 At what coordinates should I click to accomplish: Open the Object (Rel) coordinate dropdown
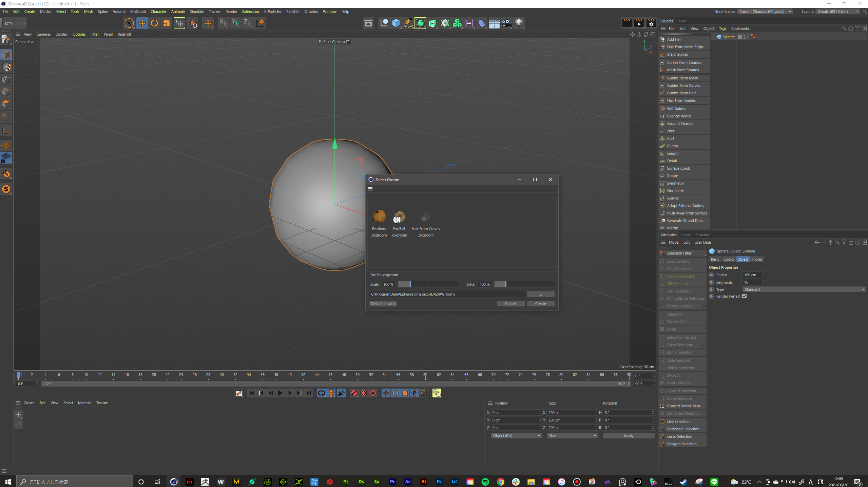516,436
